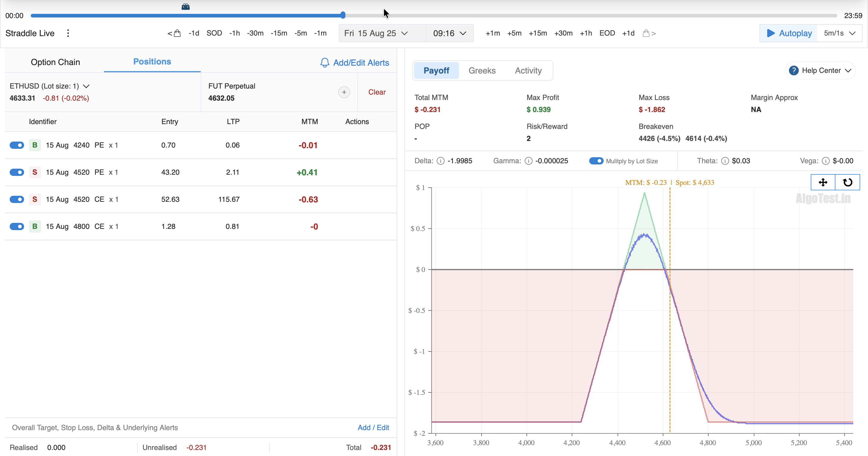Viewport: 868px width, 456px height.
Task: Click the timeline slider handle
Action: pos(343,15)
